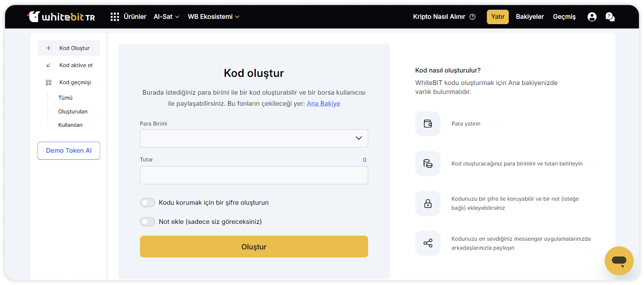Open the Para Birimi currency dropdown
This screenshot has height=285, width=644.
click(254, 138)
